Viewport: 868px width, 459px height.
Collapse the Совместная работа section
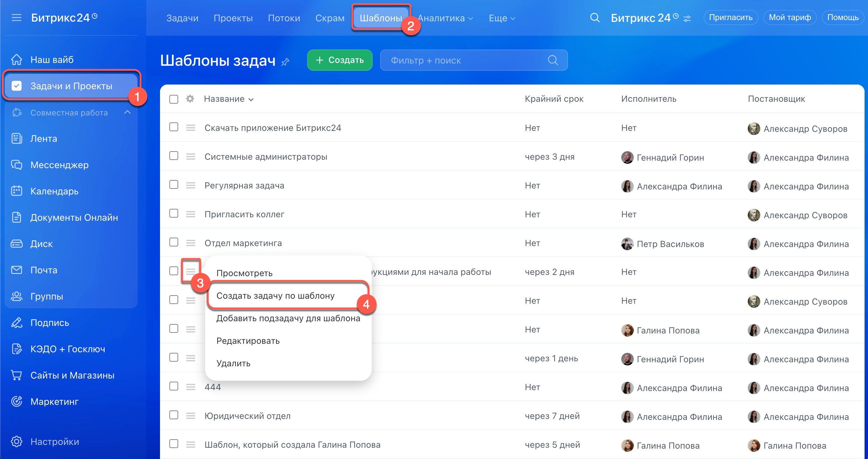point(127,112)
